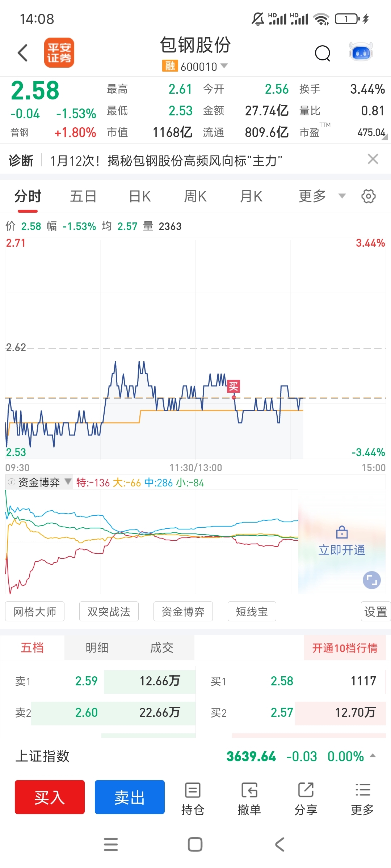Expand the stock code 600010 dropdown
The height and width of the screenshot is (868, 391).
(x=224, y=66)
